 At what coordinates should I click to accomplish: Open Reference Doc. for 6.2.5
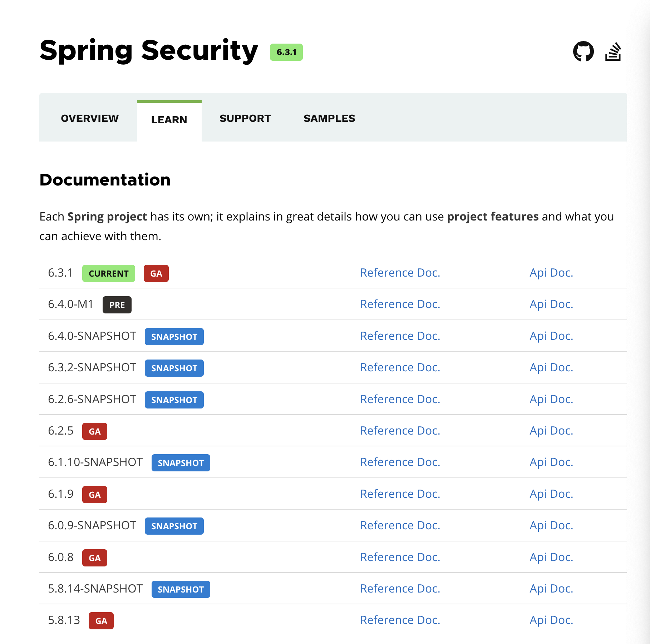click(x=400, y=431)
